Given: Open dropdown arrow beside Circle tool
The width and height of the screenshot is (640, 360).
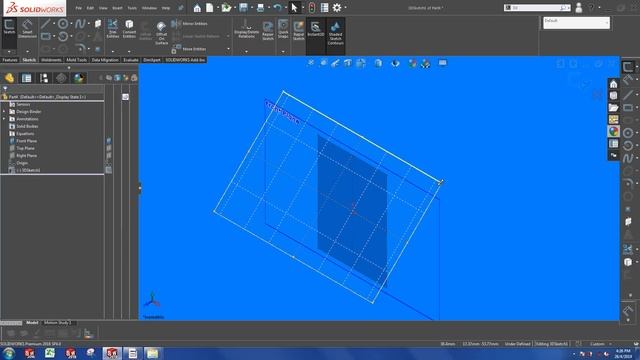Looking at the screenshot, I should click(71, 24).
